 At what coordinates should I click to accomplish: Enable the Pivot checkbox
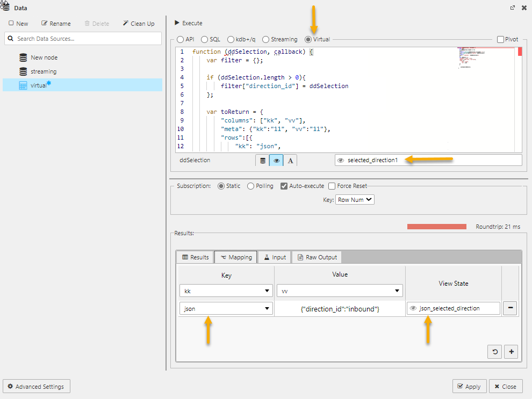(500, 39)
